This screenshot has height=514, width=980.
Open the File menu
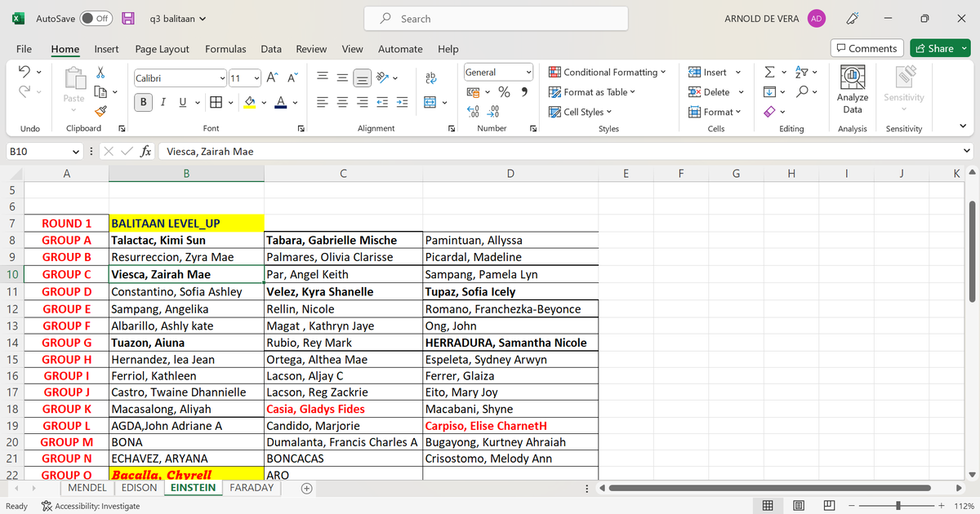pyautogui.click(x=24, y=49)
